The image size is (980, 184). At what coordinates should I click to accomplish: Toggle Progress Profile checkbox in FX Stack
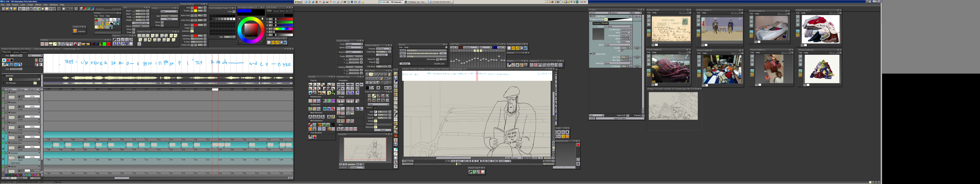point(606,19)
